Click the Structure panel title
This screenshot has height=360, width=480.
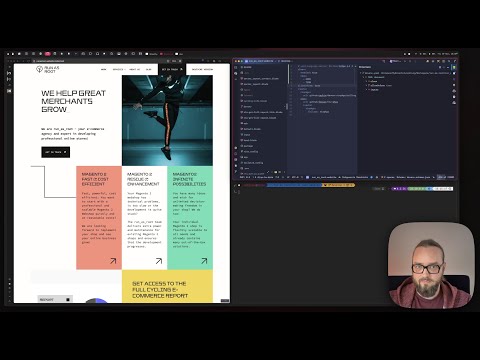click(365, 67)
